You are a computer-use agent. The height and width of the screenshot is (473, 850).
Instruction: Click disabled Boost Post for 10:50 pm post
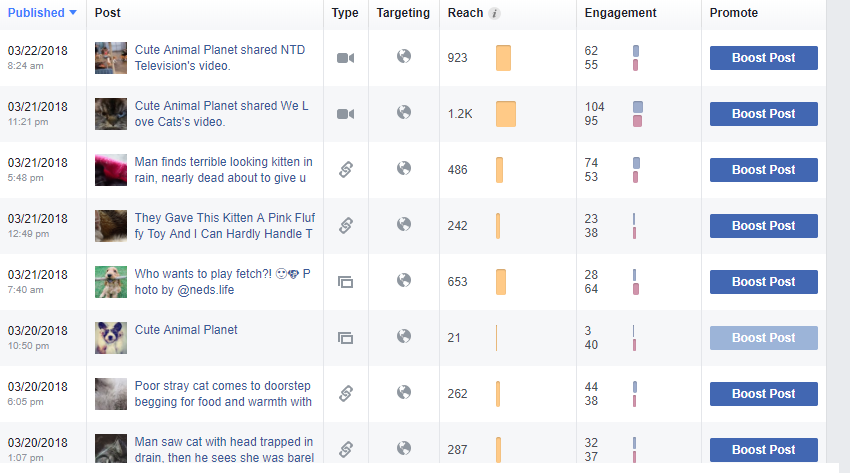pyautogui.click(x=763, y=338)
